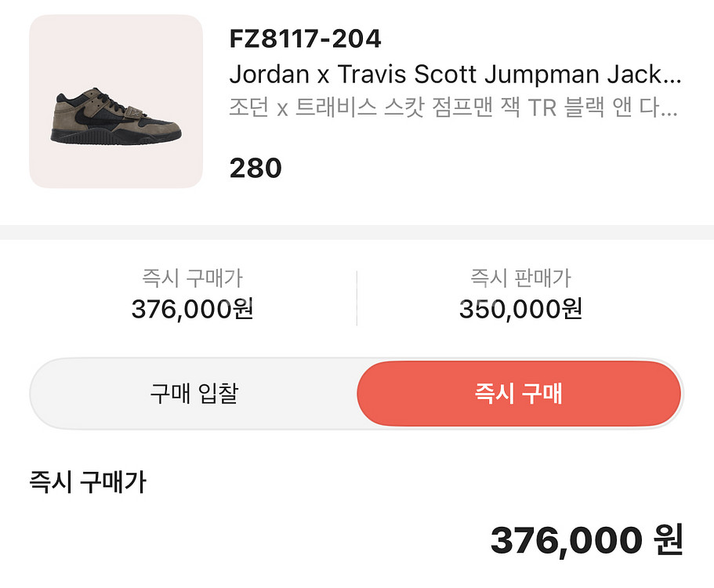Click the shoe size 280
714x588 pixels.
coord(255,168)
